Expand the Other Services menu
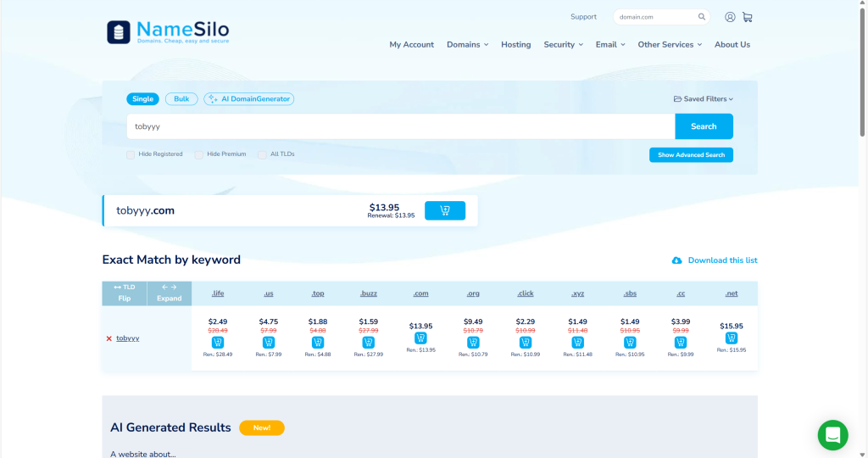The width and height of the screenshot is (868, 458). click(670, 44)
